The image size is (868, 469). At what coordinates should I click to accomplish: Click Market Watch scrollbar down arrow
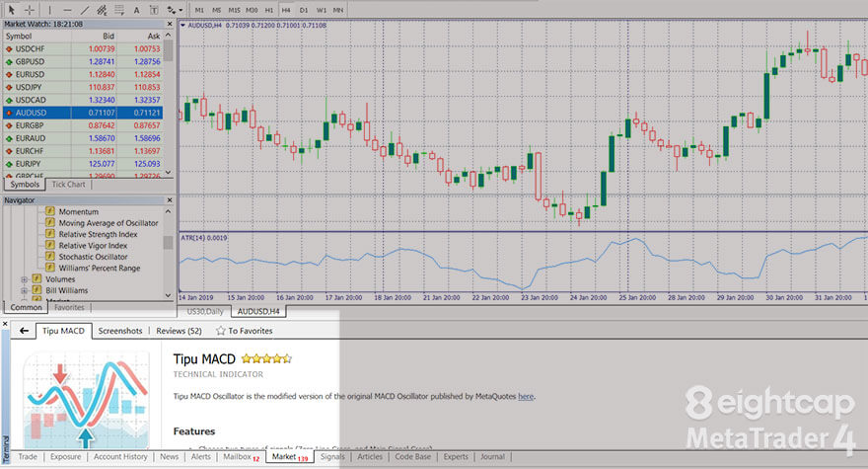[x=169, y=173]
